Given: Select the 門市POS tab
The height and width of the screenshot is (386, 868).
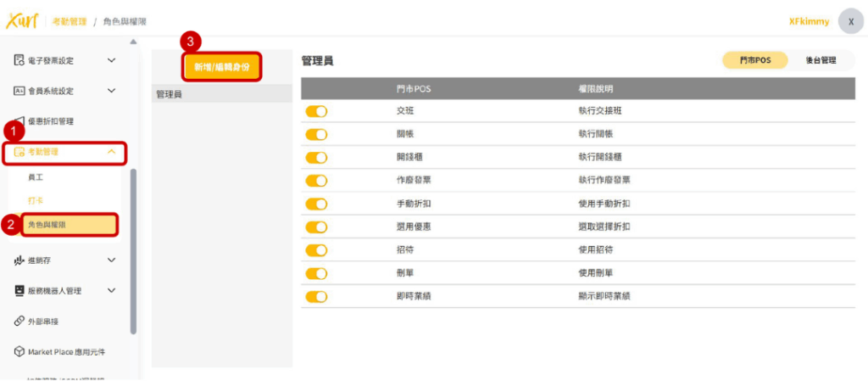Looking at the screenshot, I should point(754,60).
